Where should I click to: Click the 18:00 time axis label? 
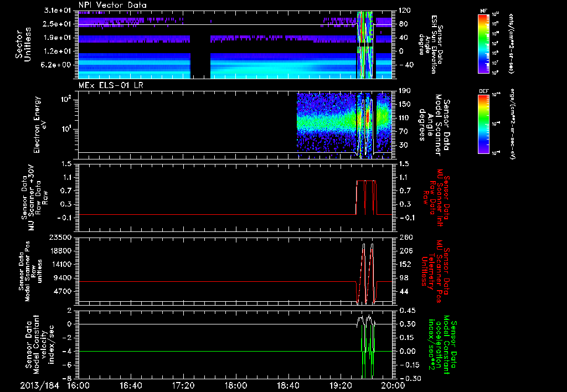tap(236, 385)
